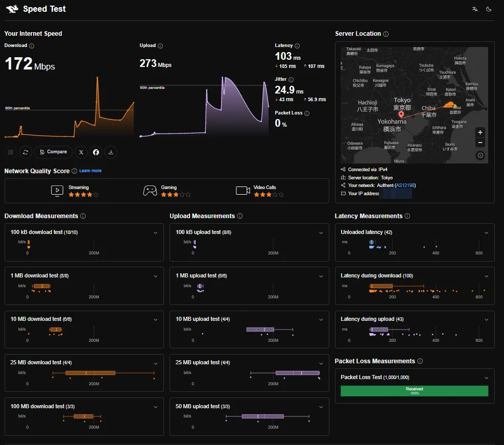Click the Gaming quality score
Image resolution: width=504 pixels, height=445 pixels.
(x=167, y=191)
